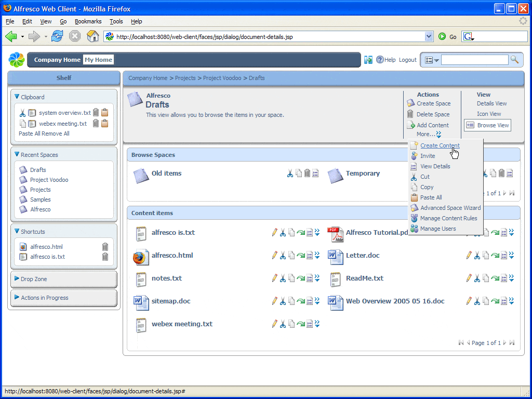Click the Firefox Stop button
Screen dimensions: 532x399
[75, 36]
